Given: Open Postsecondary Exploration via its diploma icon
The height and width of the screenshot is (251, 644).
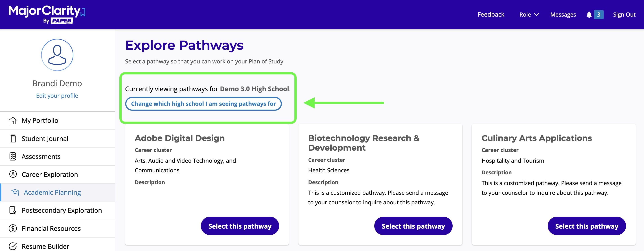Looking at the screenshot, I should (13, 210).
